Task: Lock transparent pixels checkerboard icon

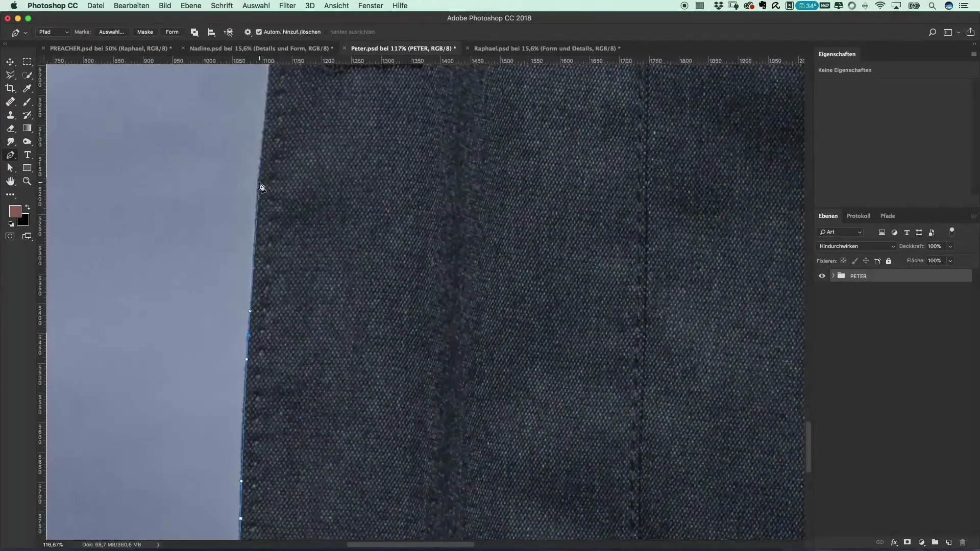Action: [843, 261]
